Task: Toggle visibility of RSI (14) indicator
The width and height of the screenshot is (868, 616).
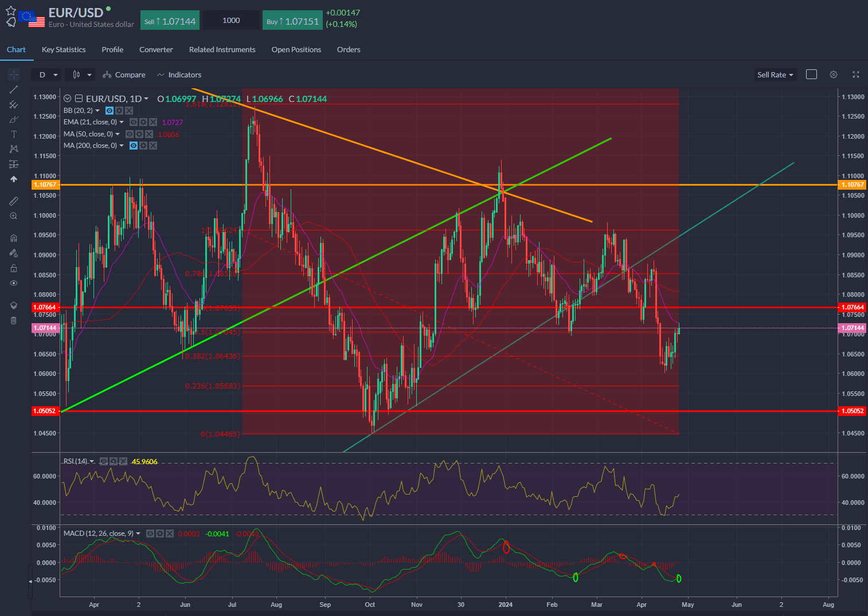Action: (x=104, y=461)
